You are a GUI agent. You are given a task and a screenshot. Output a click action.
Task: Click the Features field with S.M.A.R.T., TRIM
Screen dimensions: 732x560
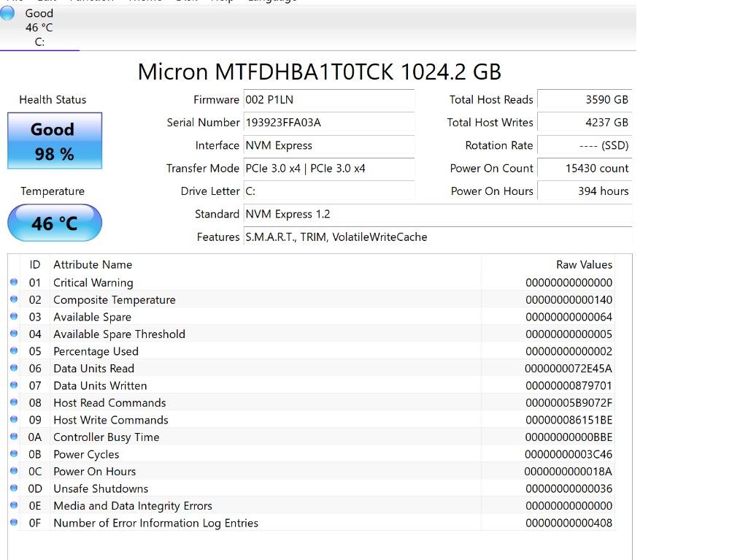tap(437, 237)
